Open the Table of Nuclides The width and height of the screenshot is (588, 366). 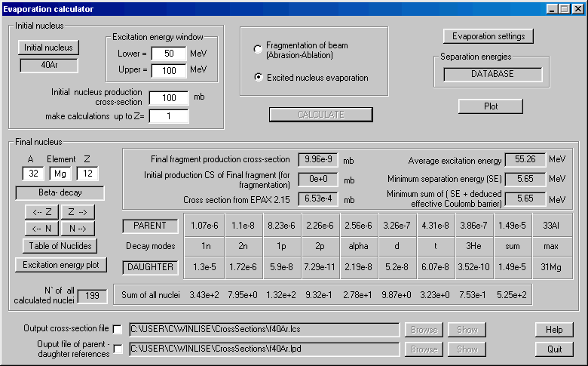60,245
